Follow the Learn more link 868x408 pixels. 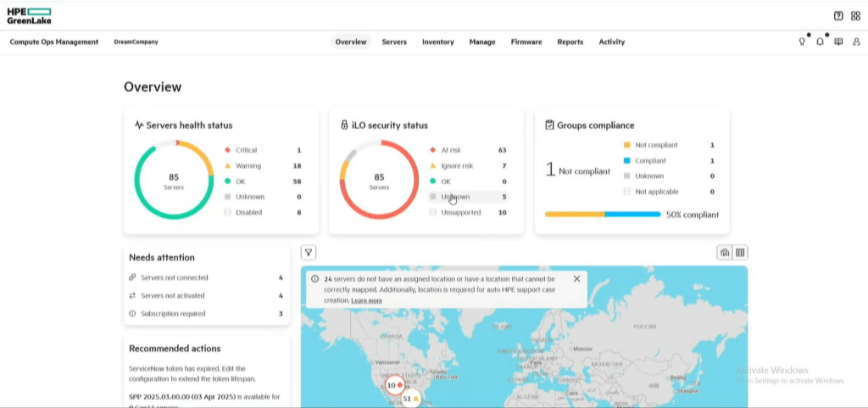point(366,300)
